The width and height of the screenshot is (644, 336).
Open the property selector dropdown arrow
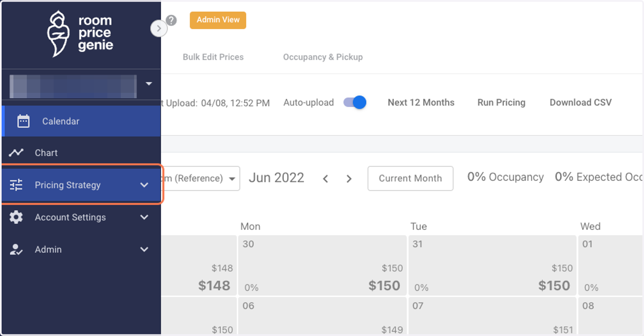click(x=149, y=84)
